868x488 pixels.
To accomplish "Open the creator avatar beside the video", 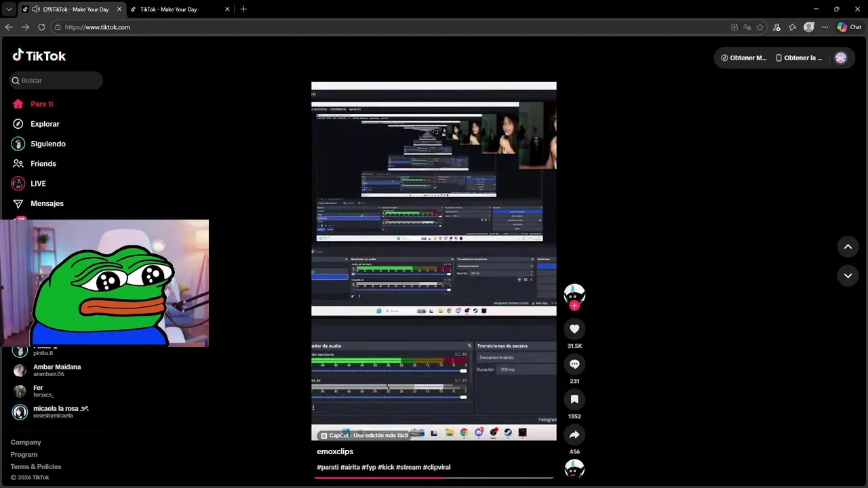I will [x=574, y=294].
